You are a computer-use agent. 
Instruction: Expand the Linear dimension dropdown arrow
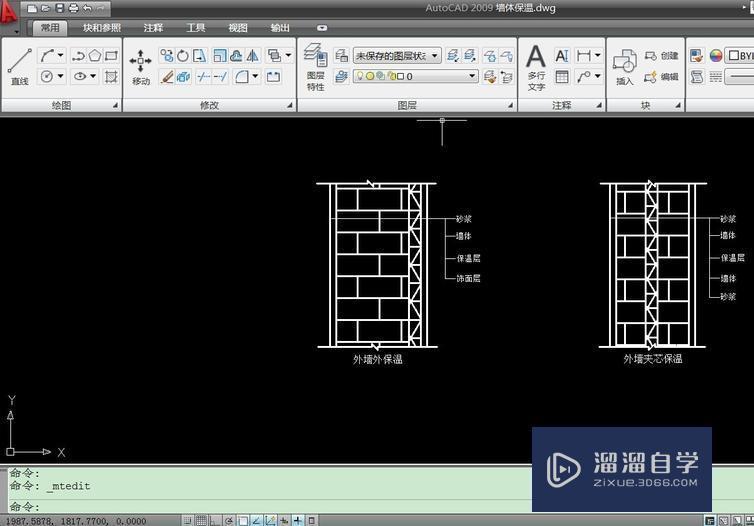[x=597, y=56]
